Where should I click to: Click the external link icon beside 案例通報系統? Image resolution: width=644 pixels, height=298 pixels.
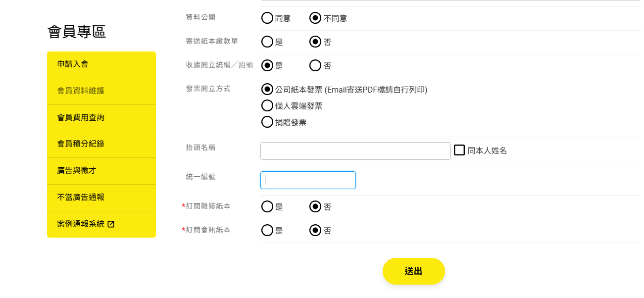click(x=111, y=224)
